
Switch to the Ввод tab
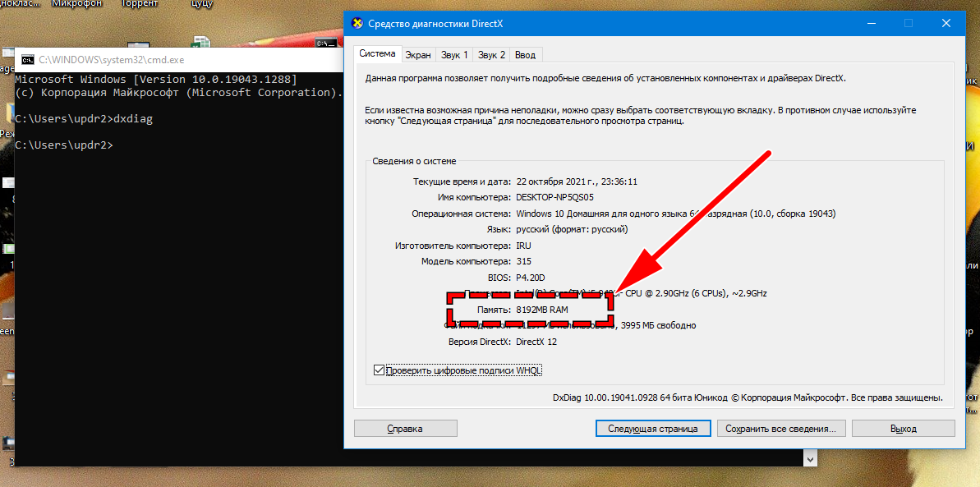tap(526, 55)
